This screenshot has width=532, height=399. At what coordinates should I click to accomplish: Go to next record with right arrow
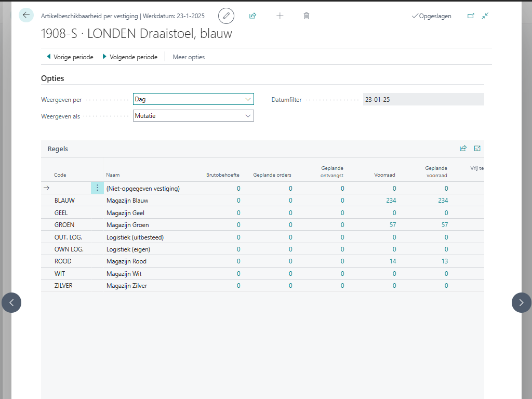[521, 302]
